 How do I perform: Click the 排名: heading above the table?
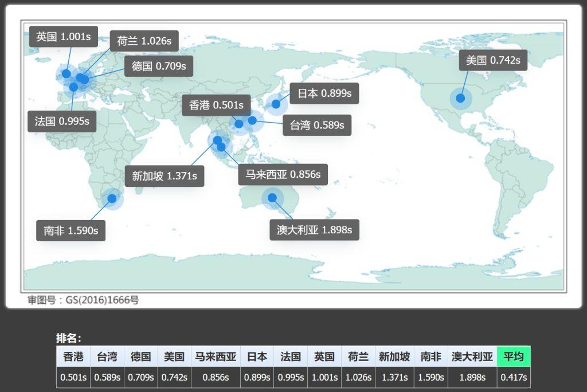click(69, 338)
